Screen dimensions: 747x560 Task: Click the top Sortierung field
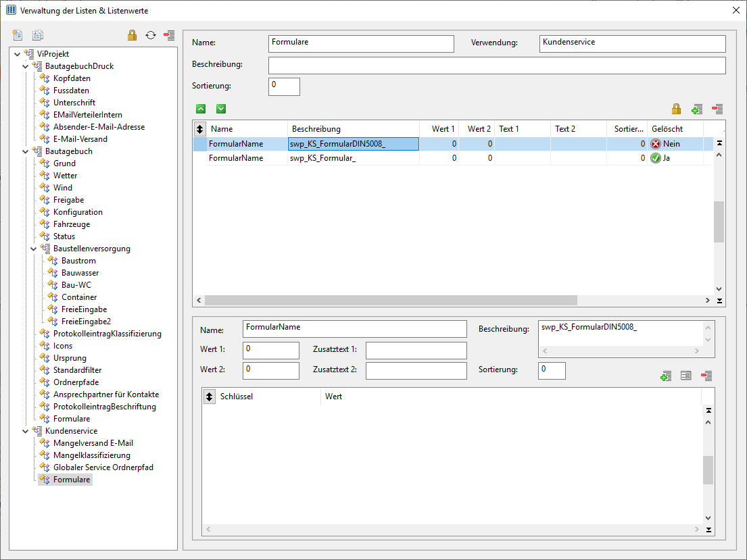click(284, 86)
